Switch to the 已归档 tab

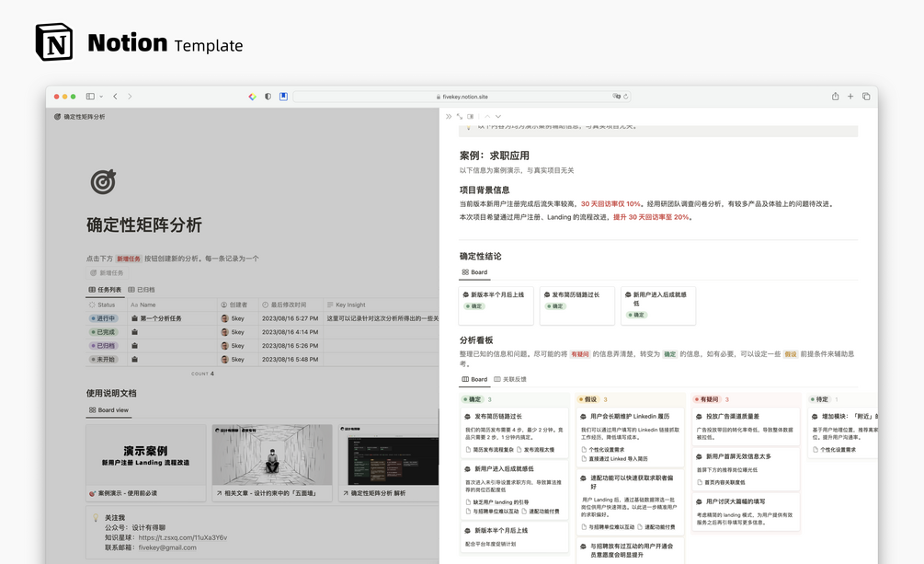142,290
